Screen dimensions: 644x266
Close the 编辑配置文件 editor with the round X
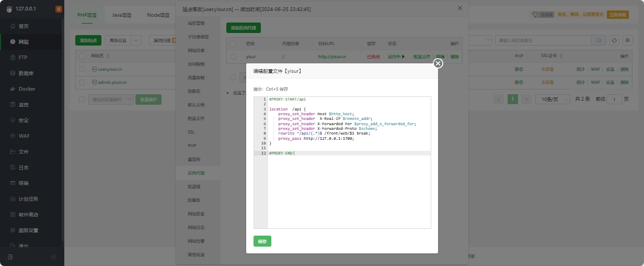tap(438, 63)
